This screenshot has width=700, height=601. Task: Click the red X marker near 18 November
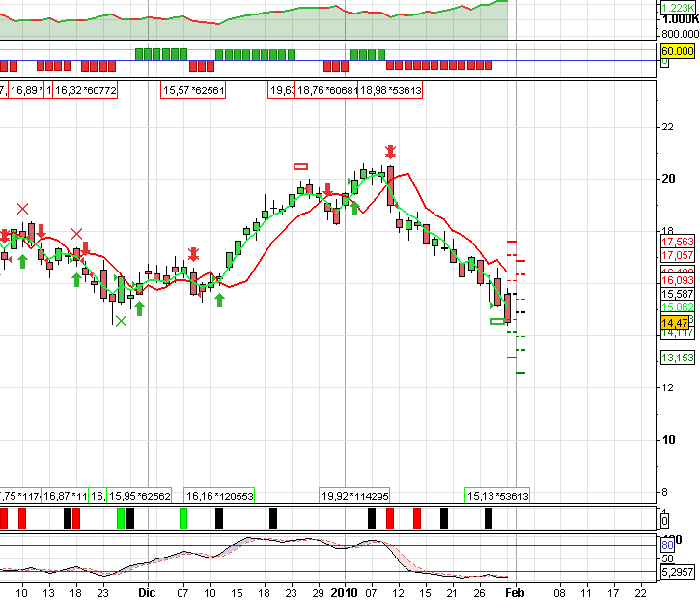click(77, 233)
